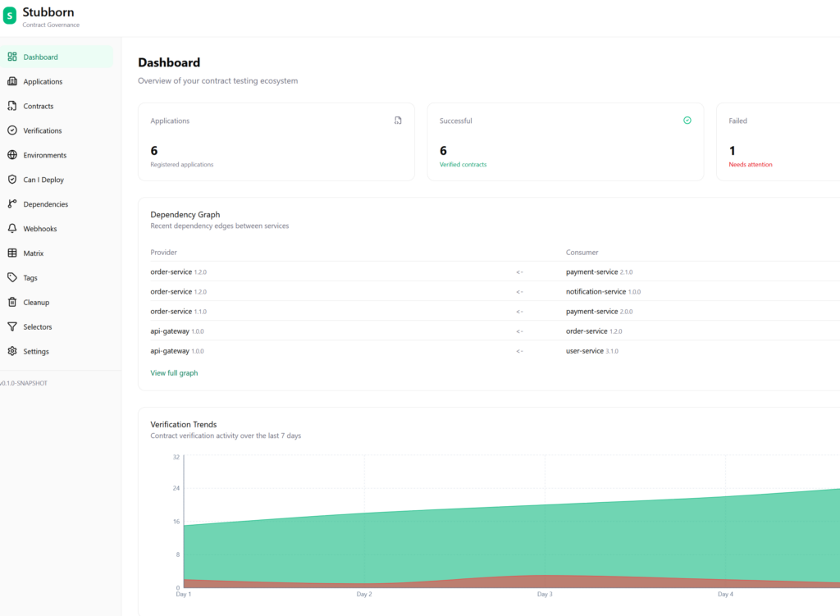The image size is (840, 616).
Task: Go to the Contracts section
Action: [x=57, y=106]
